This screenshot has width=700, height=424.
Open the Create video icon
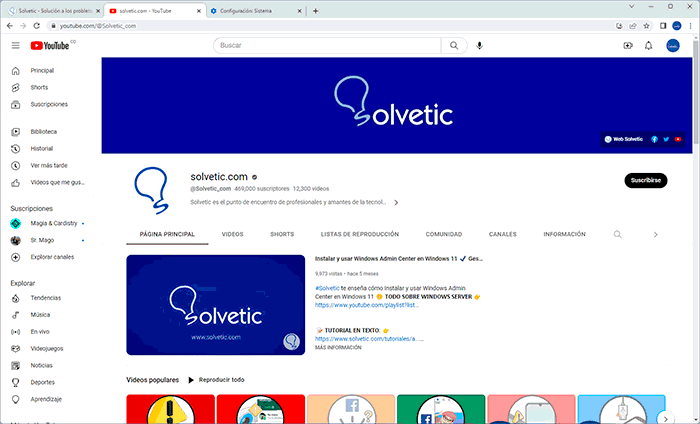(x=628, y=46)
